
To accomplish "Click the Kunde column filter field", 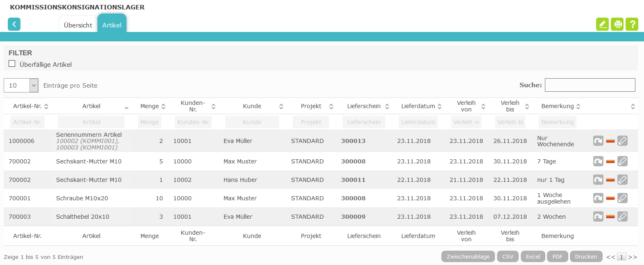I will tap(252, 122).
